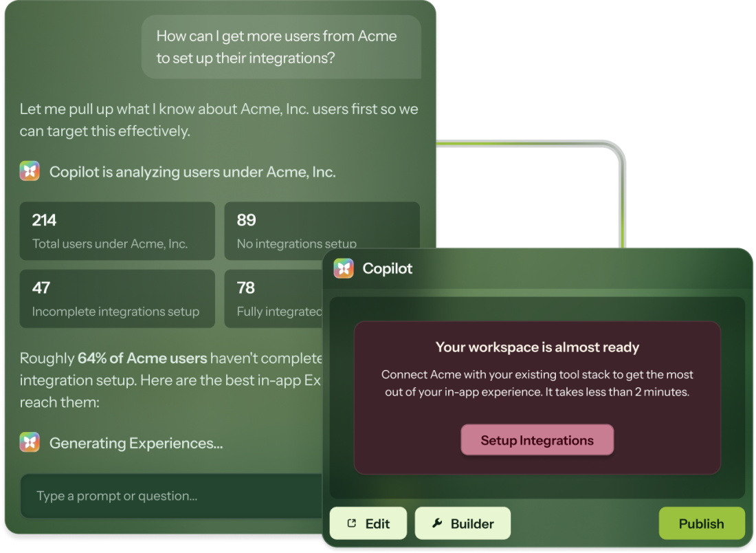Click the 'Connect Acme with your existing tool stack' description
Image resolution: width=756 pixels, height=553 pixels.
point(537,383)
